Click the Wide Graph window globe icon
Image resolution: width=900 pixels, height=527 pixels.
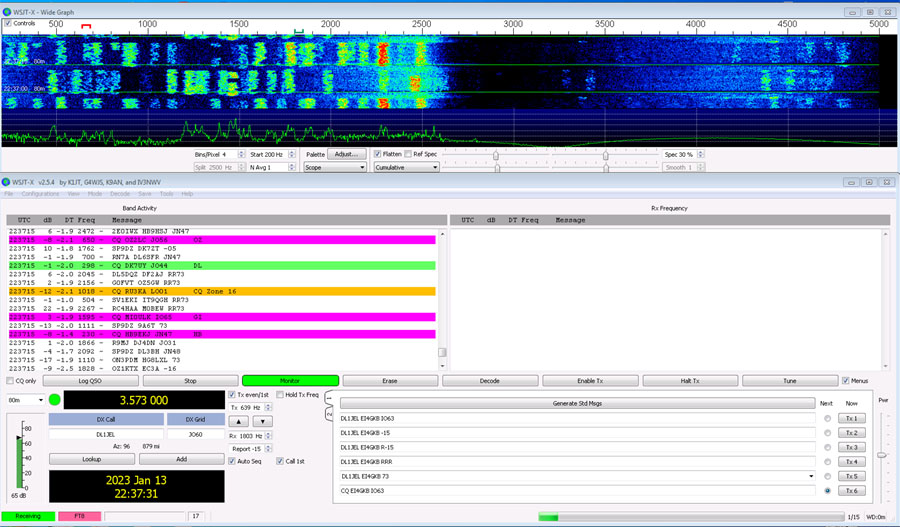6,11
